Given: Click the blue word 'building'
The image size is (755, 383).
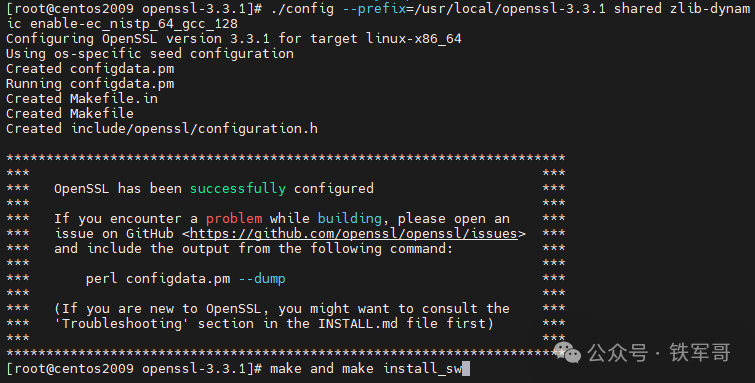Looking at the screenshot, I should pos(350,219).
